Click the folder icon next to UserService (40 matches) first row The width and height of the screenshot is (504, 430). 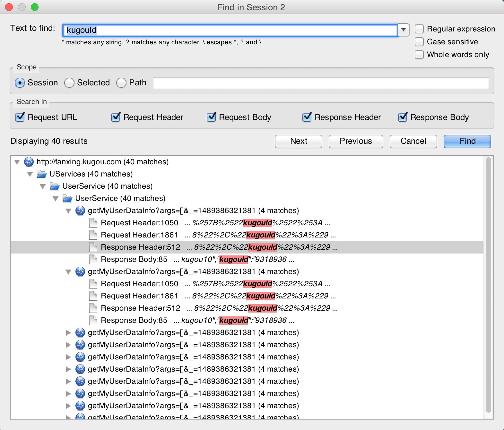[55, 186]
